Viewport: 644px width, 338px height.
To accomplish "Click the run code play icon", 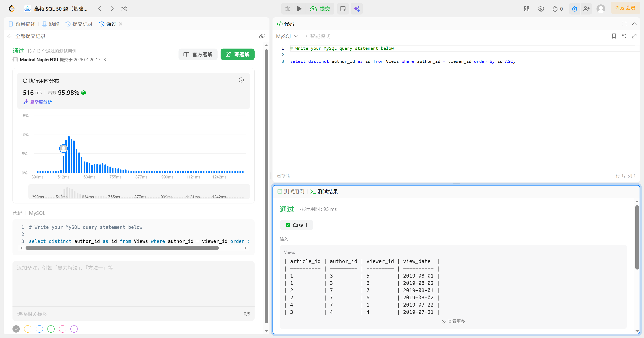I will [x=299, y=9].
